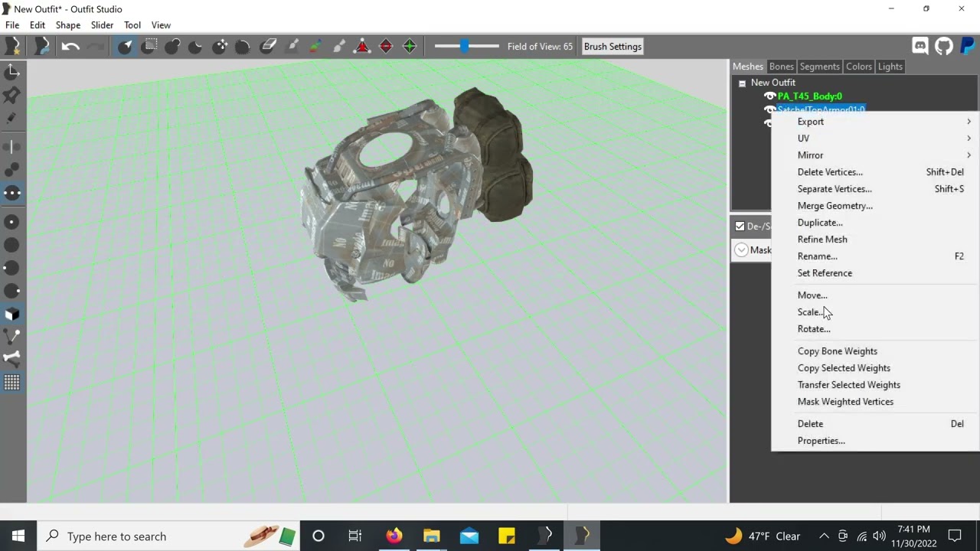Open Windows Start menu

pos(18,536)
